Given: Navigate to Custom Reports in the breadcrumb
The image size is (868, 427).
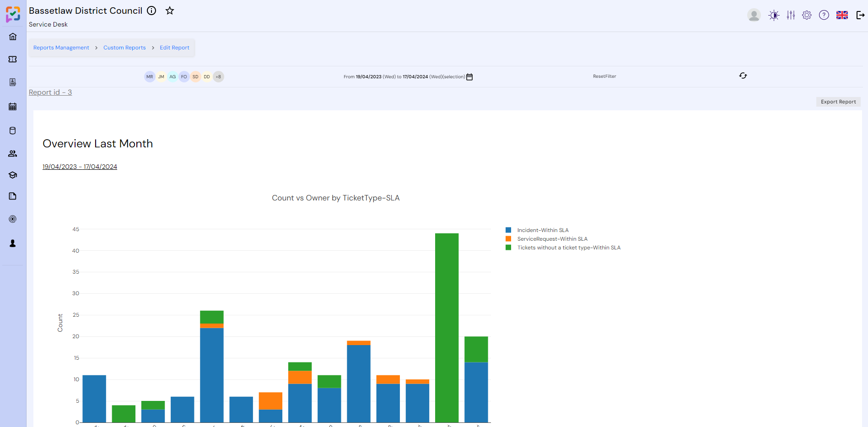Looking at the screenshot, I should click(124, 47).
